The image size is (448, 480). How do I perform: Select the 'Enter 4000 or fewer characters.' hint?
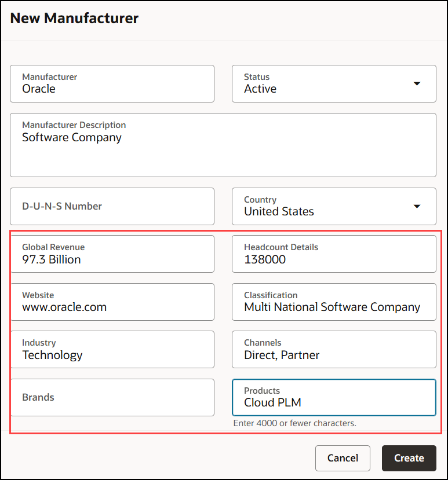coord(295,423)
